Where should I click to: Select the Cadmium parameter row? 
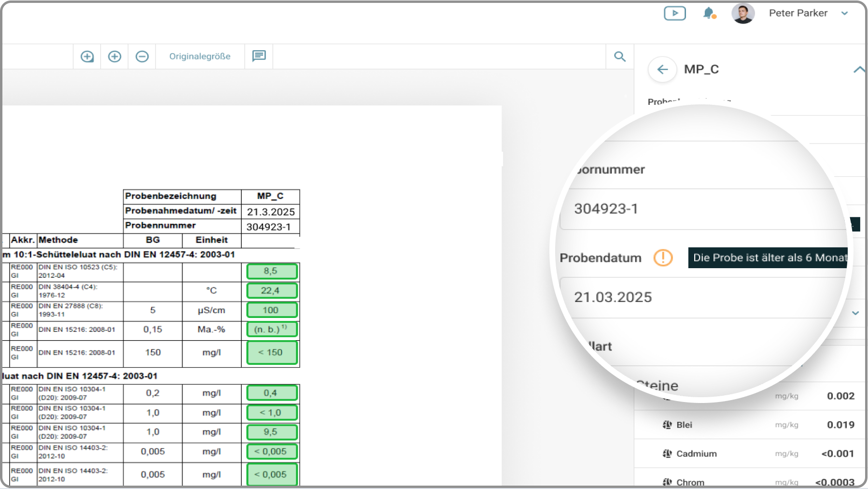tap(749, 454)
